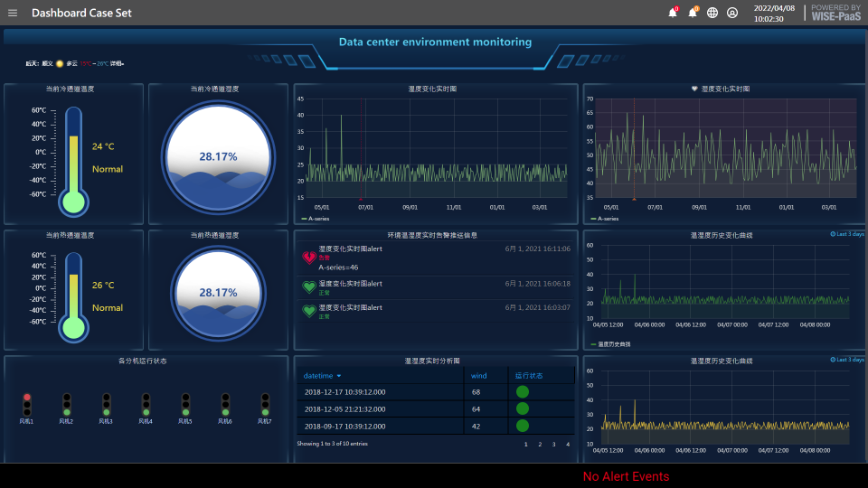Click the traffic light labeled 风机7
The height and width of the screenshot is (488, 868).
265,404
